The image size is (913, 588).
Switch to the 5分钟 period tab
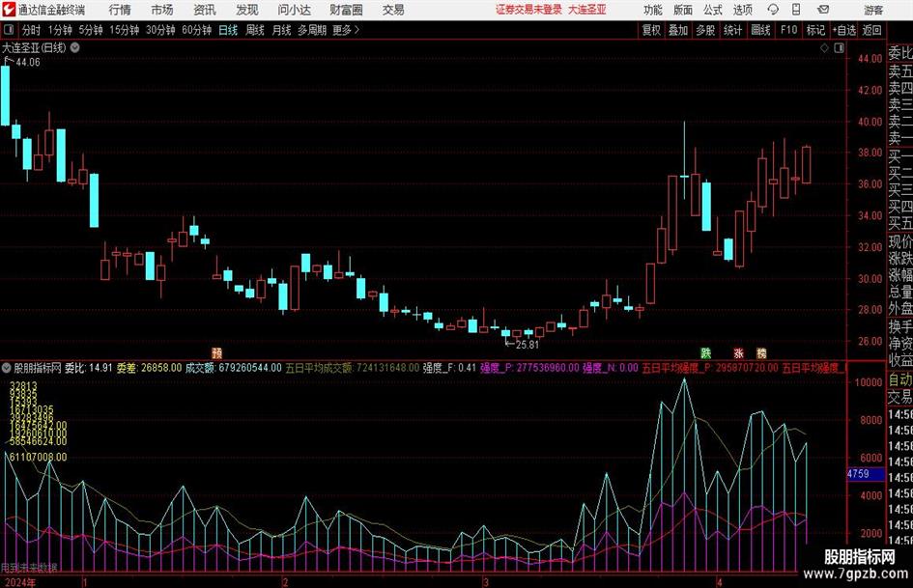coord(91,30)
